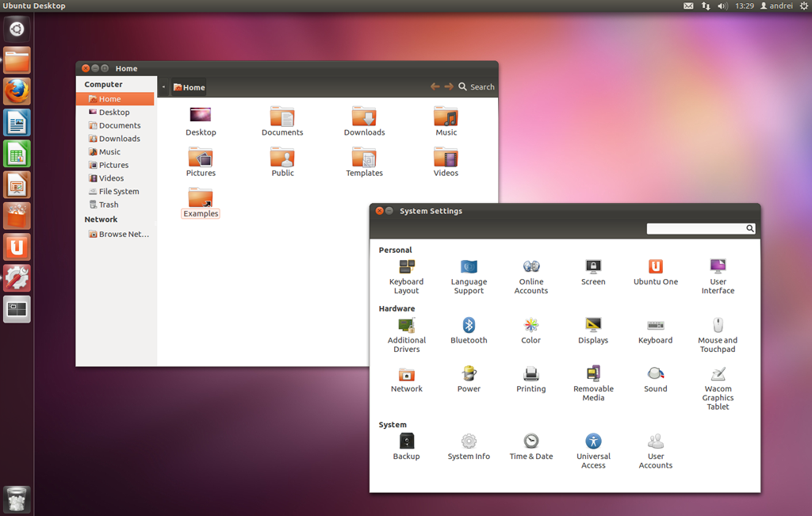Click the Search button in file manager
Viewport: 812px width, 516px height.
click(476, 87)
